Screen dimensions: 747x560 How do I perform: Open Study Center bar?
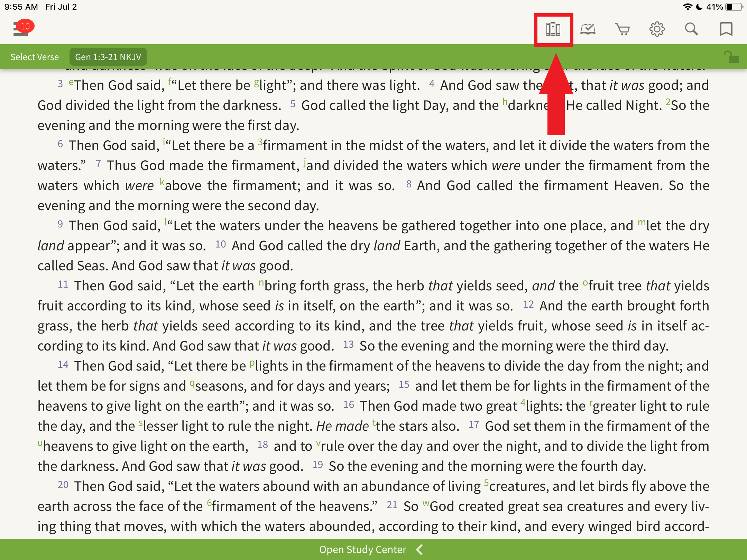coord(373,549)
